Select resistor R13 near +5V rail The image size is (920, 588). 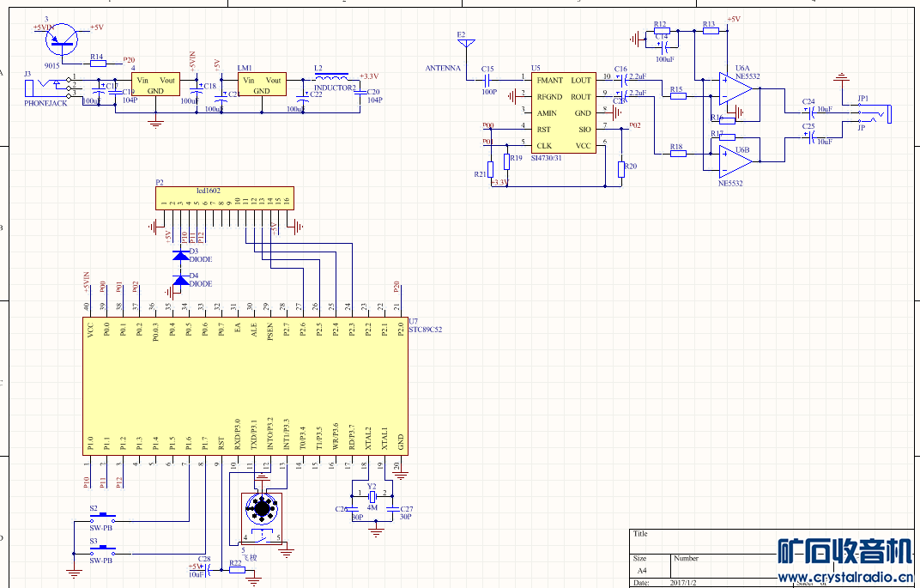coord(711,31)
